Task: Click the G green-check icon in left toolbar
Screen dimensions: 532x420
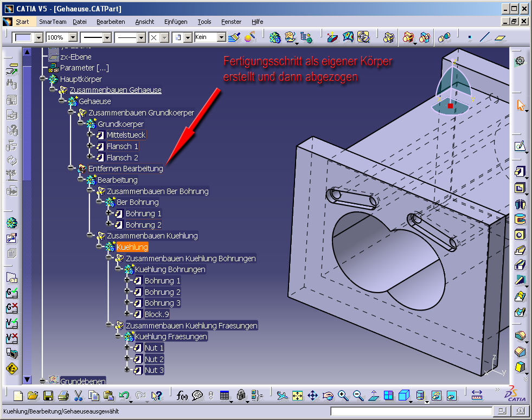Action: pos(12,293)
